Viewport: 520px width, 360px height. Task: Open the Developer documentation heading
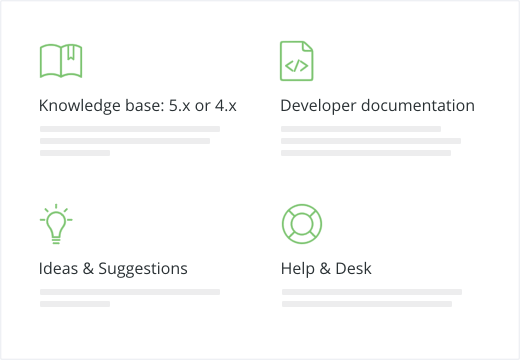click(x=378, y=106)
